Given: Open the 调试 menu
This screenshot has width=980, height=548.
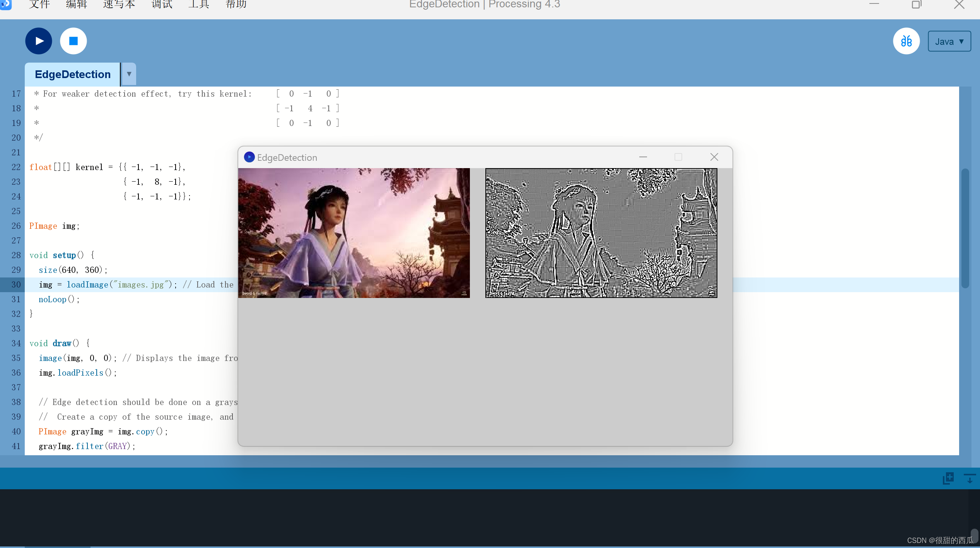Looking at the screenshot, I should pyautogui.click(x=162, y=4).
